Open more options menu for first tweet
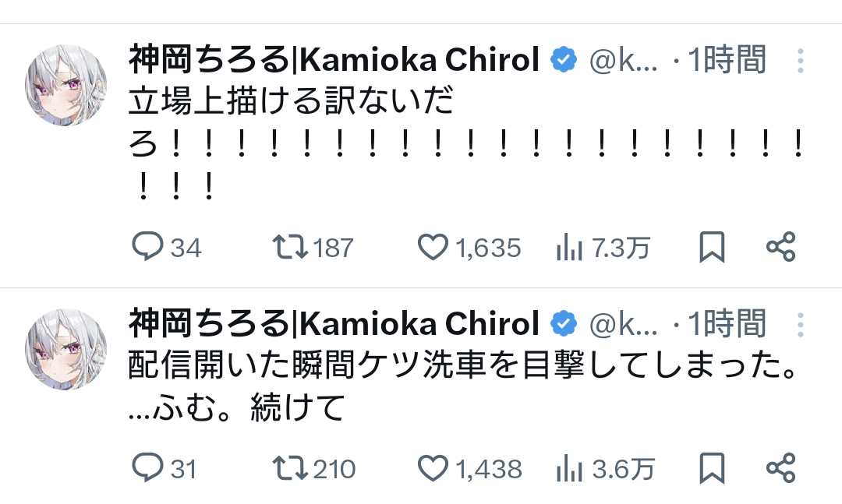 pyautogui.click(x=801, y=61)
